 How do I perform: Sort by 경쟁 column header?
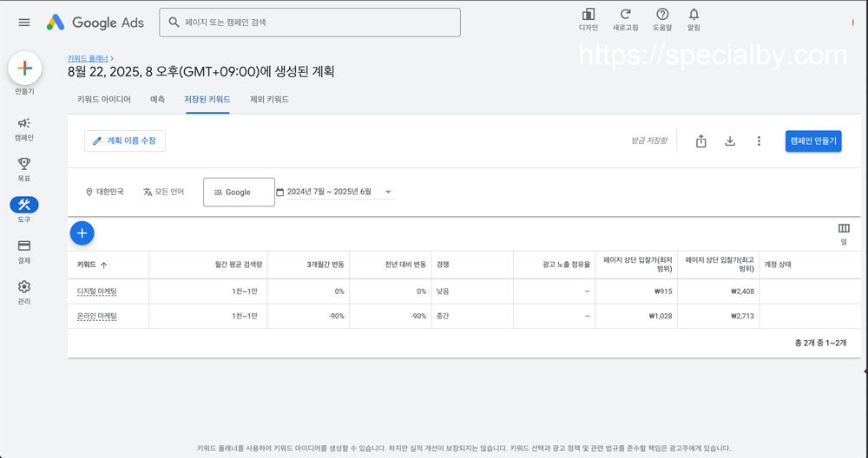pyautogui.click(x=443, y=265)
